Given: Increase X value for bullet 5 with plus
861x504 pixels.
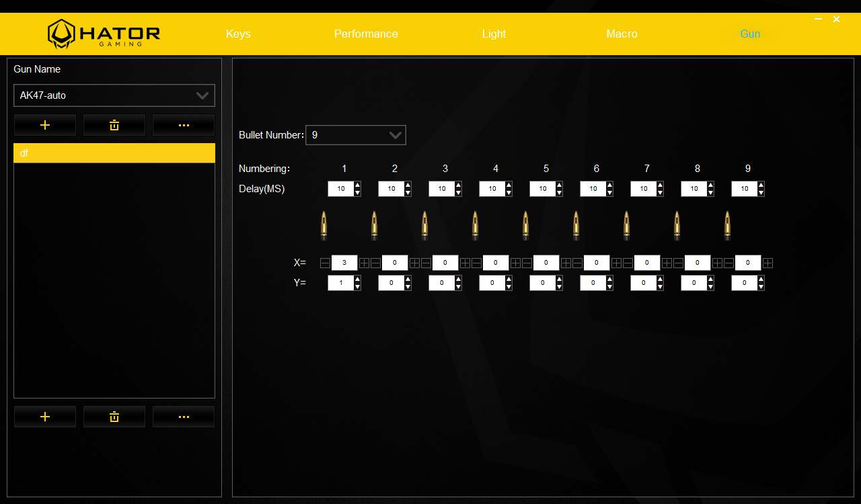Looking at the screenshot, I should pos(566,263).
